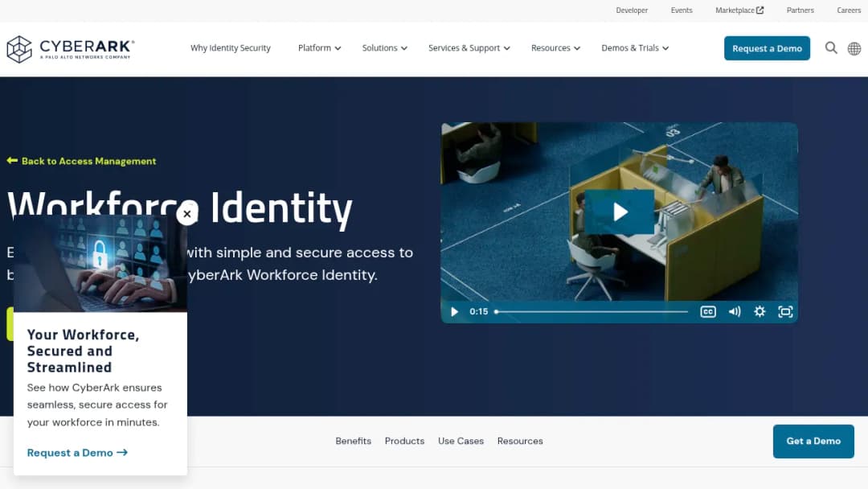The height and width of the screenshot is (489, 868).
Task: Expand the Resources dropdown in top navigation
Action: click(556, 48)
